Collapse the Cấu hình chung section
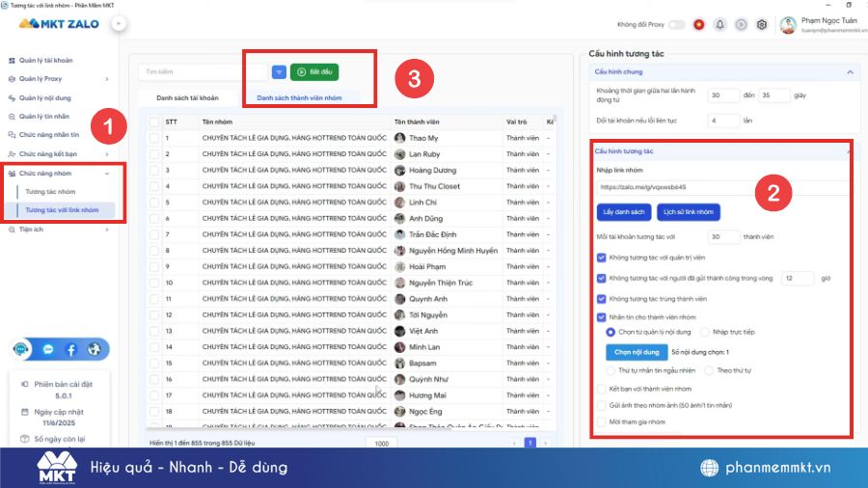Image resolution: width=868 pixels, height=488 pixels. tap(850, 72)
